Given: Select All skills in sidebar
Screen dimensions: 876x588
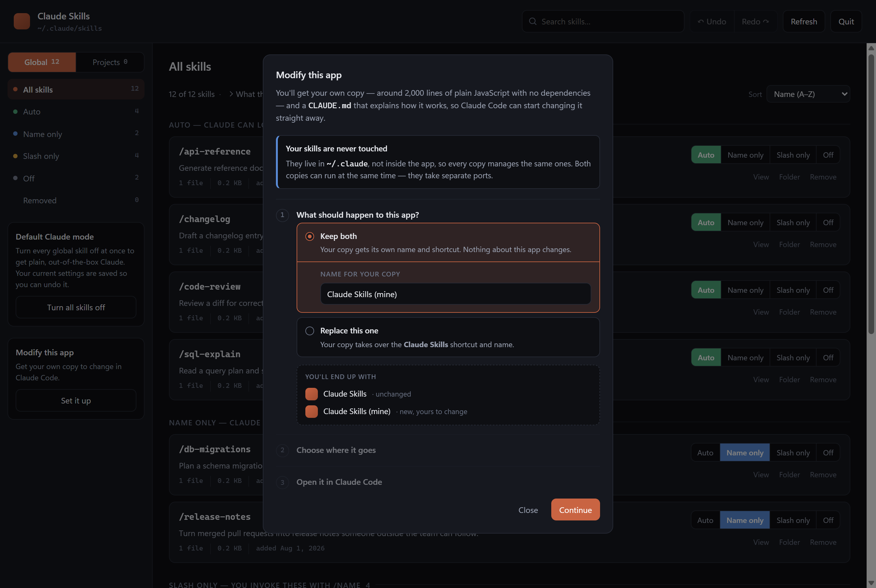Looking at the screenshot, I should click(x=76, y=89).
